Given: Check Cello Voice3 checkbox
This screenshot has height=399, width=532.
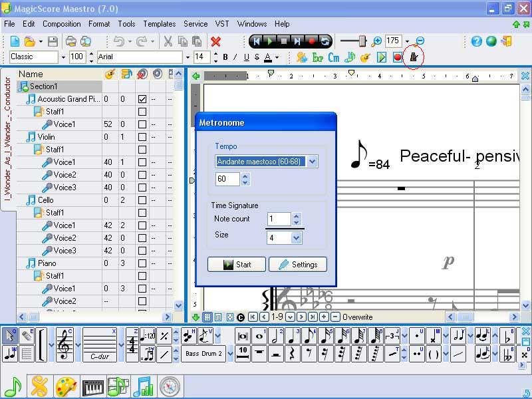Looking at the screenshot, I should click(x=142, y=251).
